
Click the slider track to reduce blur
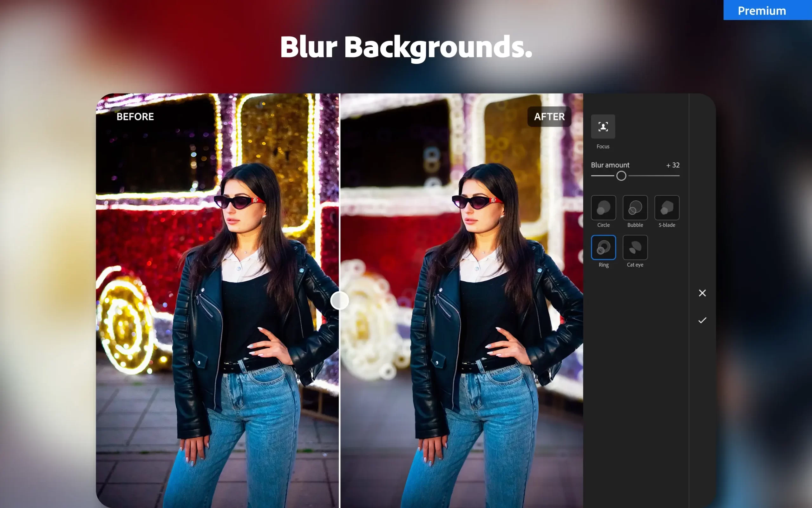(x=602, y=176)
